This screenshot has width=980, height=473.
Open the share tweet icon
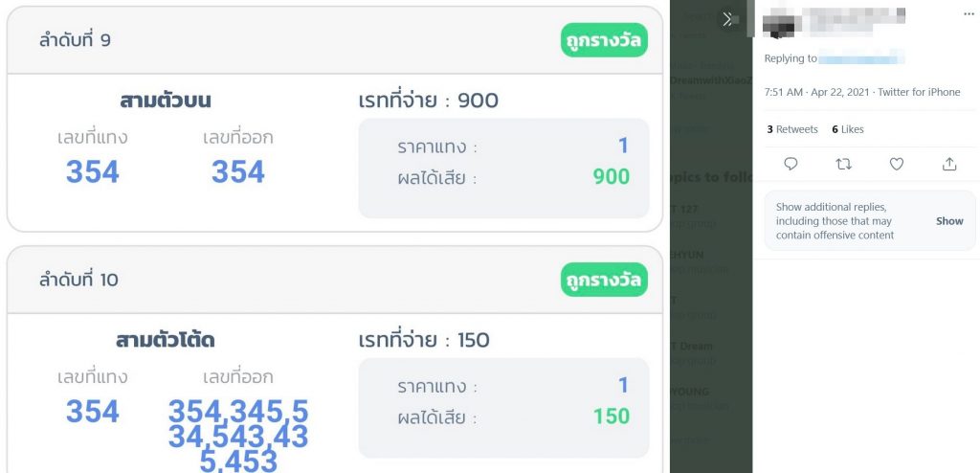[949, 164]
